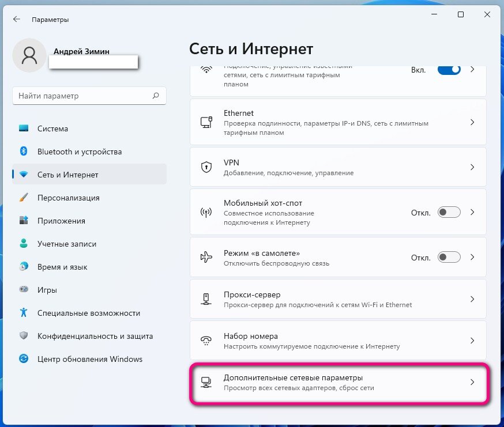Click the Время и язык globe-clock icon

(x=24, y=266)
